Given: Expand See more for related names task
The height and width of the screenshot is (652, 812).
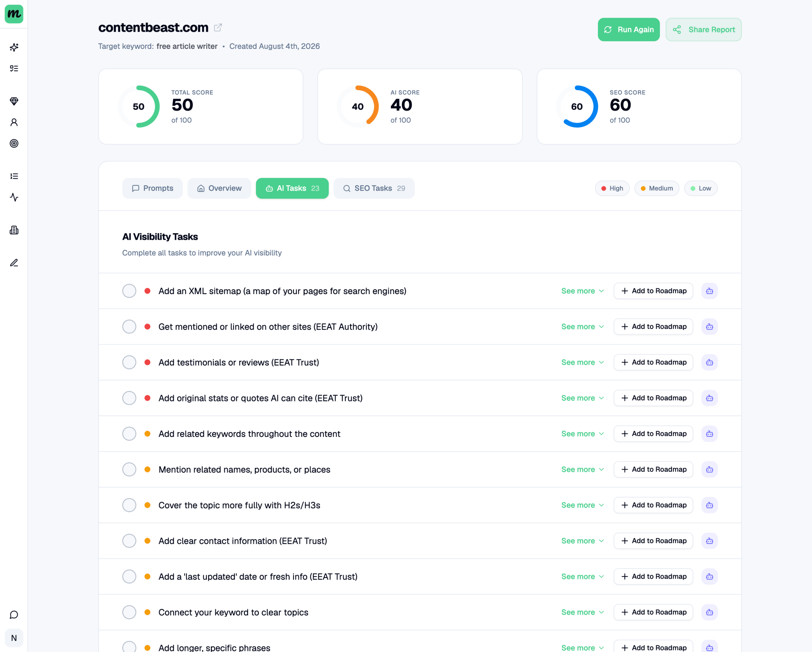Looking at the screenshot, I should pos(583,469).
